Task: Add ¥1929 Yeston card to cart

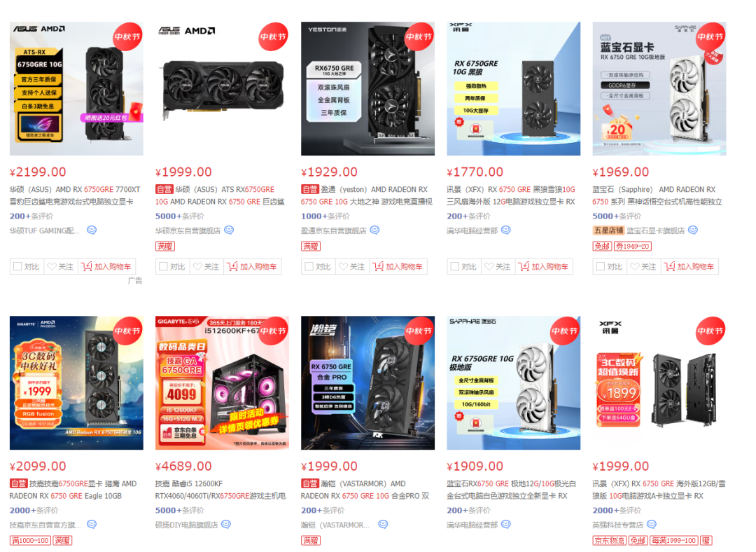Action: click(x=398, y=266)
